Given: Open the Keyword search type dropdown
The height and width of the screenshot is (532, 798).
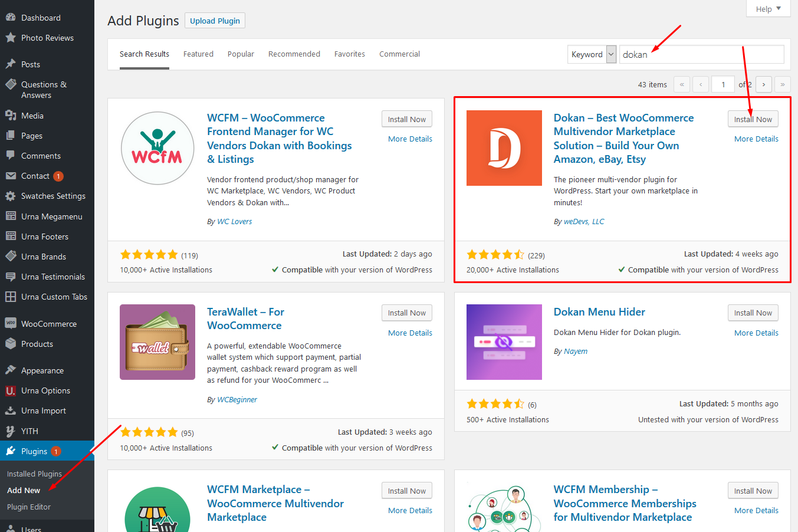Looking at the screenshot, I should 592,54.
